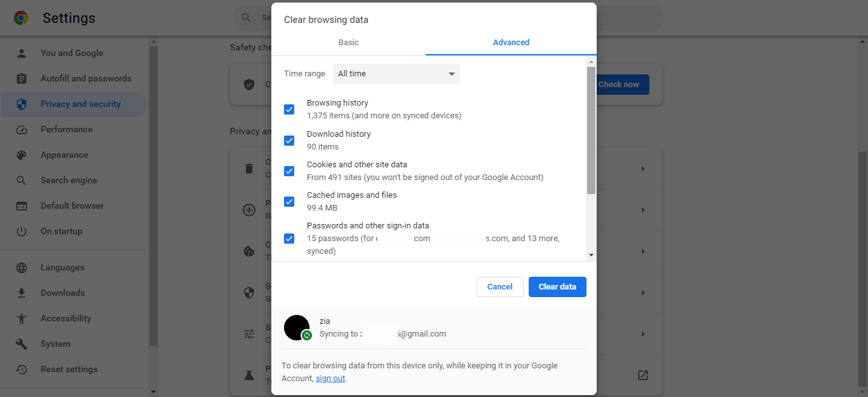This screenshot has height=397, width=868.
Task: Click the System wrench icon
Action: 22,344
